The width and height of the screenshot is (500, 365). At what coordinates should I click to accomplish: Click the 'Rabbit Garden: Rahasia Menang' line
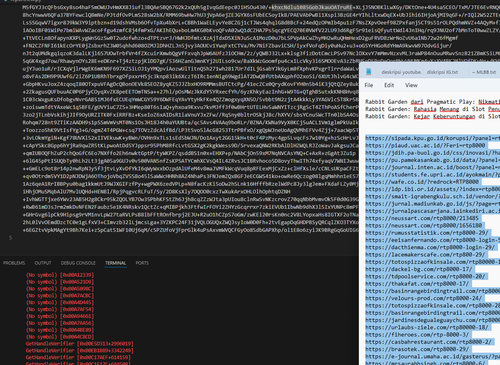pos(432,109)
